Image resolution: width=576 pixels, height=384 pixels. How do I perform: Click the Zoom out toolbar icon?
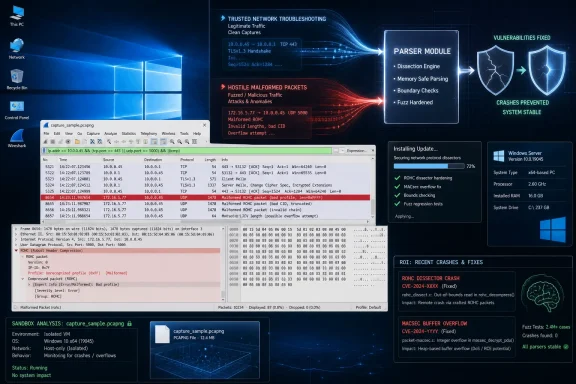pos(179,141)
